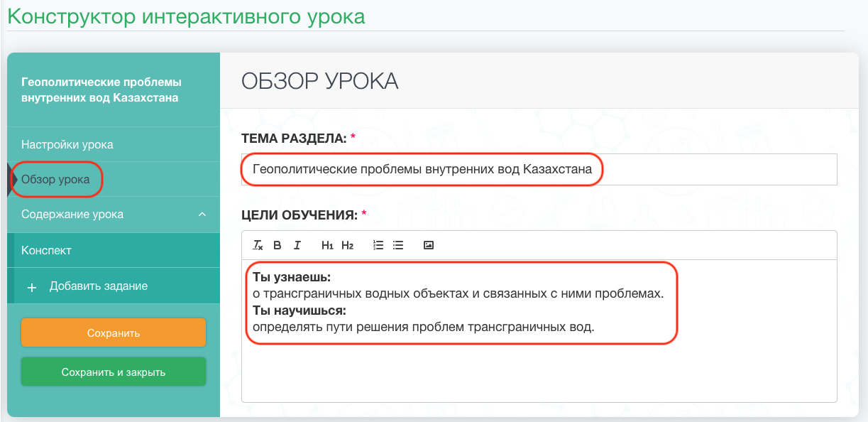Collapse the Содержание урока section chevron
The width and height of the screenshot is (868, 422).
[202, 214]
